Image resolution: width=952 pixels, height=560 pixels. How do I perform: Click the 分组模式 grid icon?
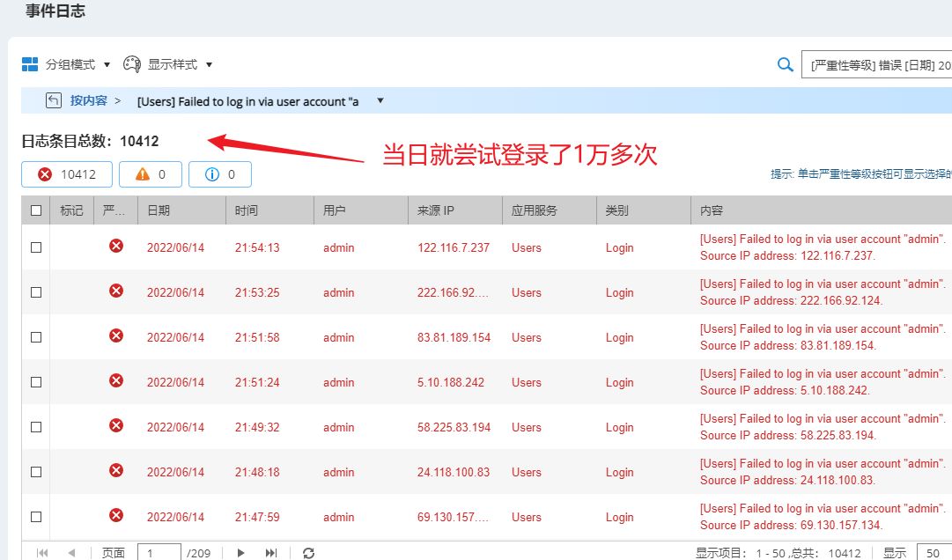30,64
